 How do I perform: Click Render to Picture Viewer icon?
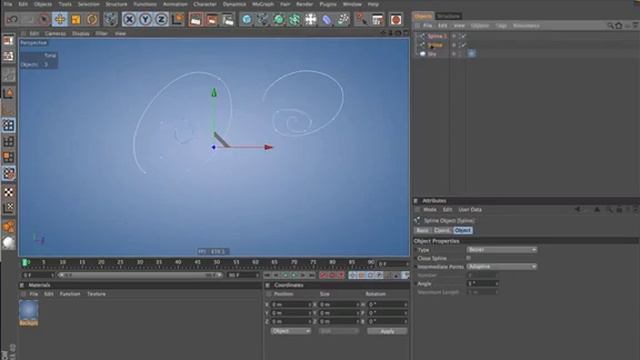(212, 19)
